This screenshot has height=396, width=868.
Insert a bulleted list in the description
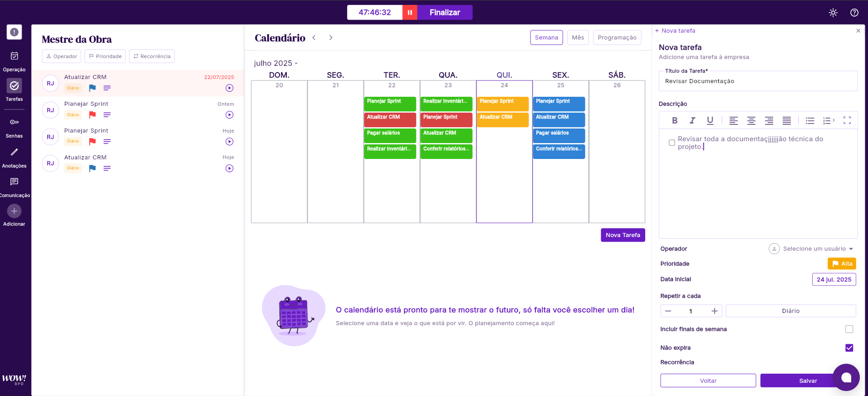pos(810,120)
